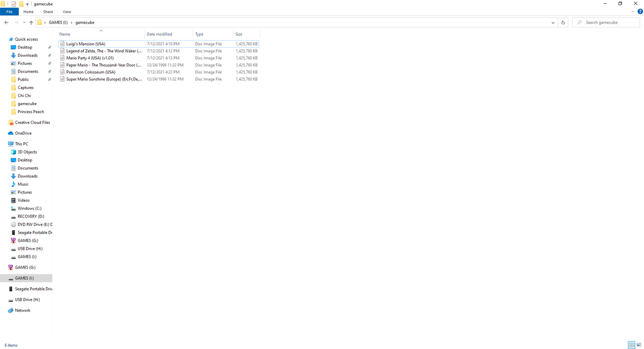Click the Forward navigation arrow
Viewport: 644px width, 349px height.
click(16, 23)
